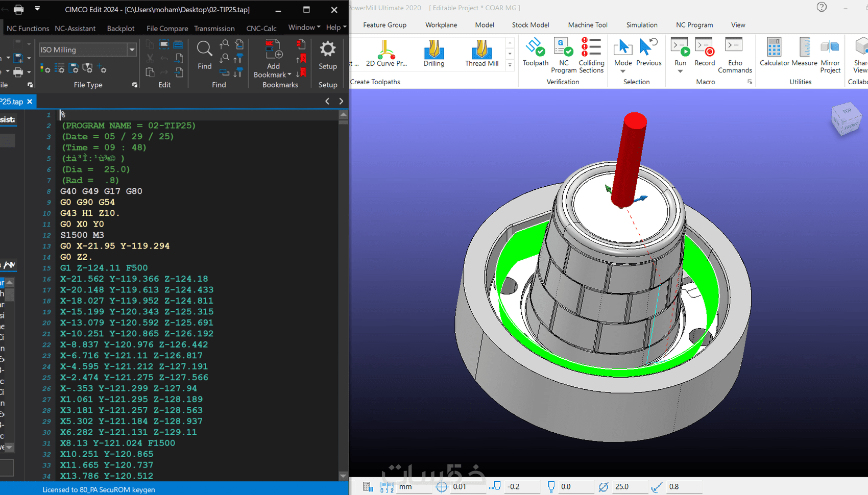The height and width of the screenshot is (495, 868).
Task: Click the code line 'G43 H1 Z10.'
Action: point(90,213)
